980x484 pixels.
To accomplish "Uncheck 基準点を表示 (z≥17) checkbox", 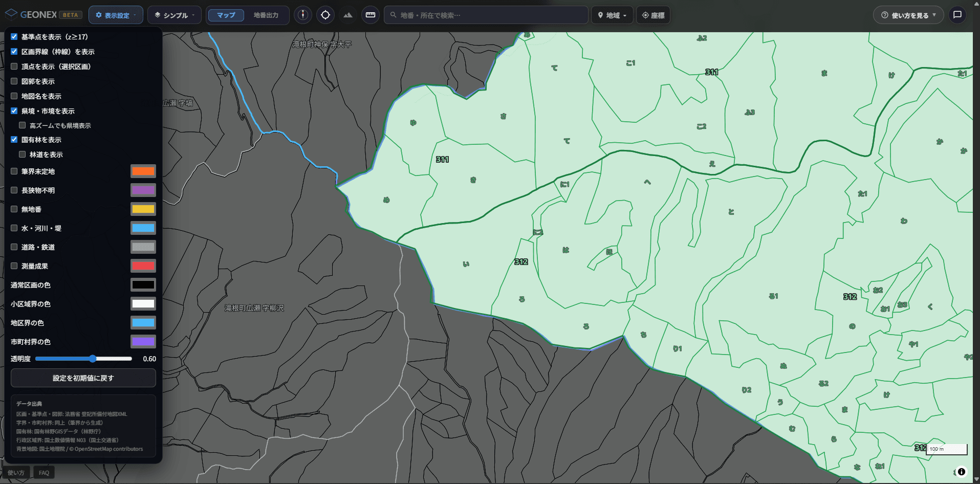I will pos(14,37).
